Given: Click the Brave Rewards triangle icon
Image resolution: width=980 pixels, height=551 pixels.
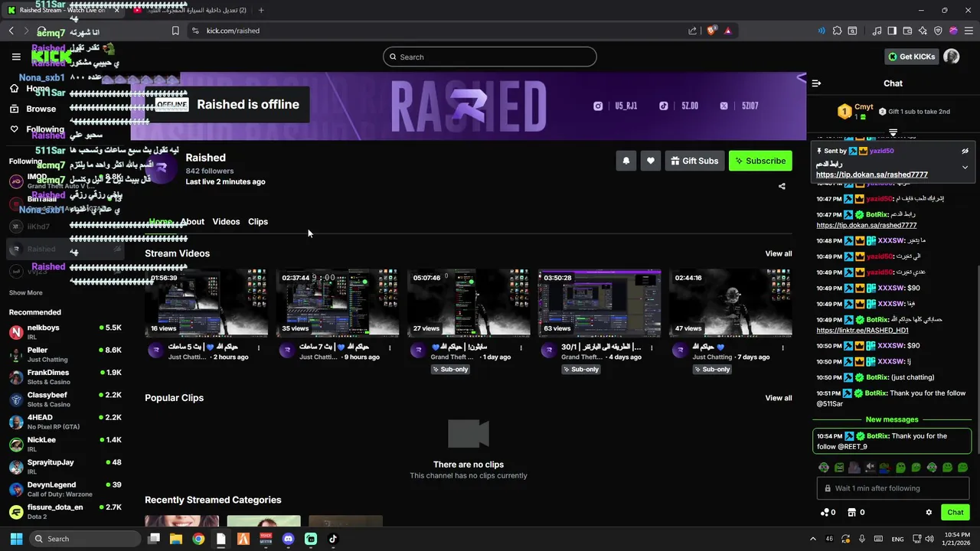Looking at the screenshot, I should (x=727, y=31).
